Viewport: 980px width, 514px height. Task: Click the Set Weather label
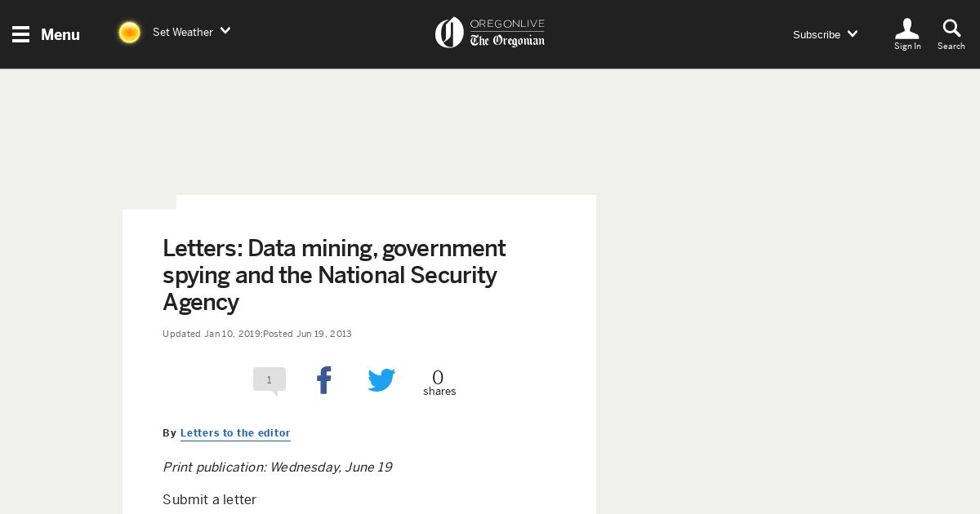coord(183,32)
